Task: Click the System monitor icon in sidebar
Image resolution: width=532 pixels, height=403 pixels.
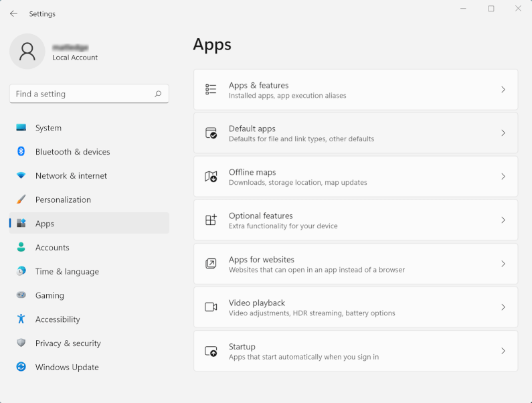Action: tap(21, 128)
